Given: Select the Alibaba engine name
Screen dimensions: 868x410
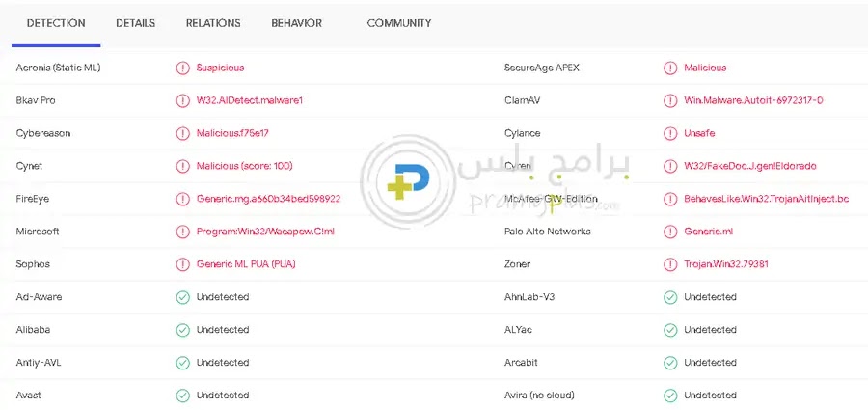Looking at the screenshot, I should pyautogui.click(x=33, y=329).
